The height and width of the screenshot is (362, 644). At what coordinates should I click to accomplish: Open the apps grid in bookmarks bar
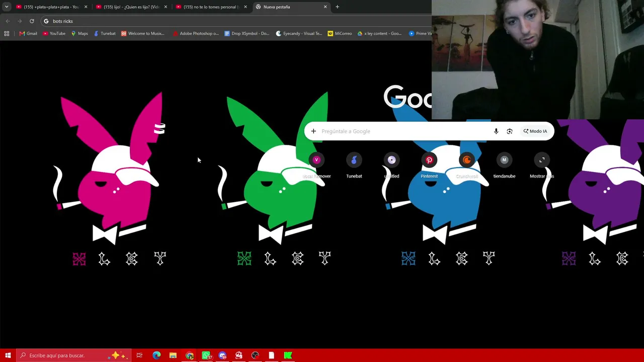pyautogui.click(x=7, y=34)
